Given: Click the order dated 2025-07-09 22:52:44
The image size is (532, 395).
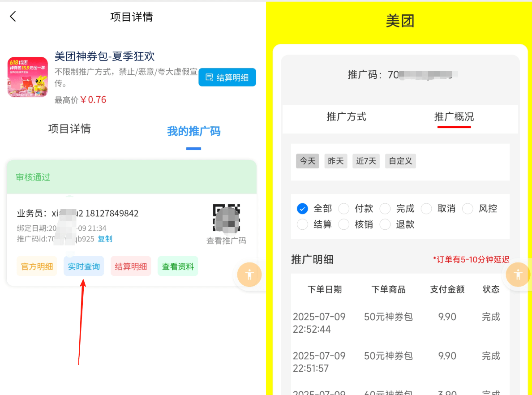Looking at the screenshot, I should [319, 323].
